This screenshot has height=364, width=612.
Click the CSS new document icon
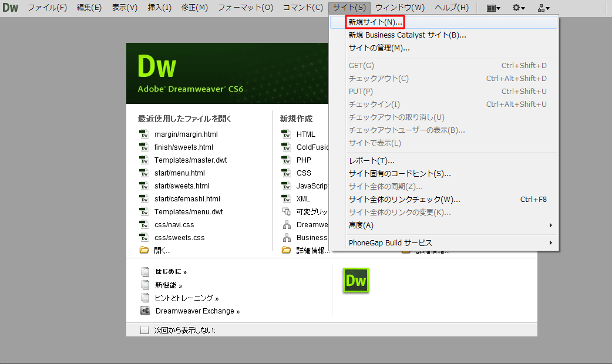click(x=286, y=173)
